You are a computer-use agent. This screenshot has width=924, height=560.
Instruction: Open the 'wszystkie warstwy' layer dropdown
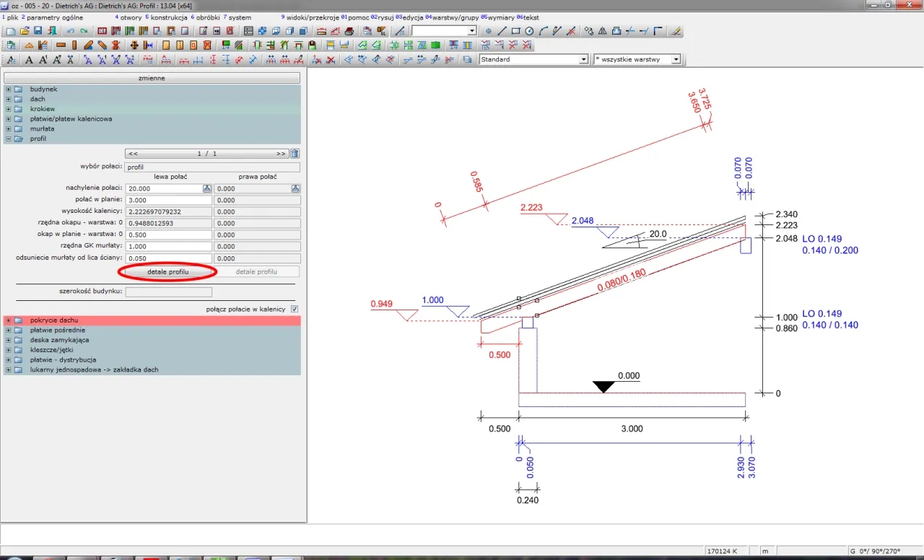[676, 60]
